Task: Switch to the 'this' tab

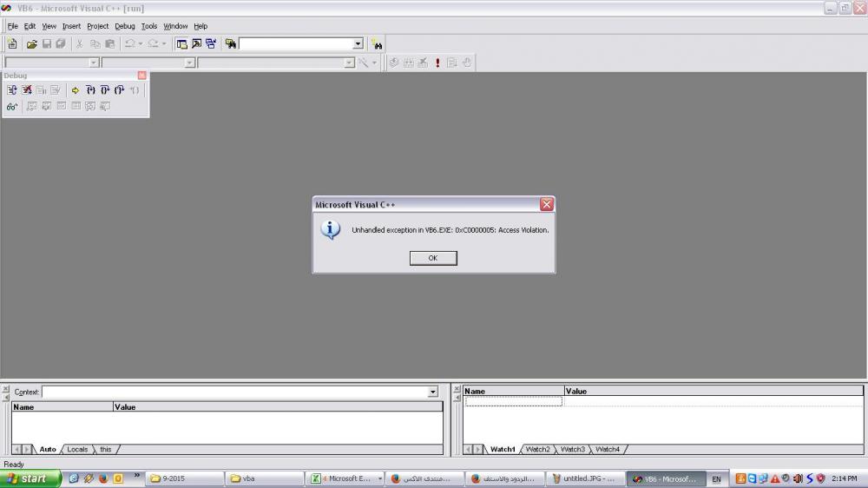Action: [105, 449]
